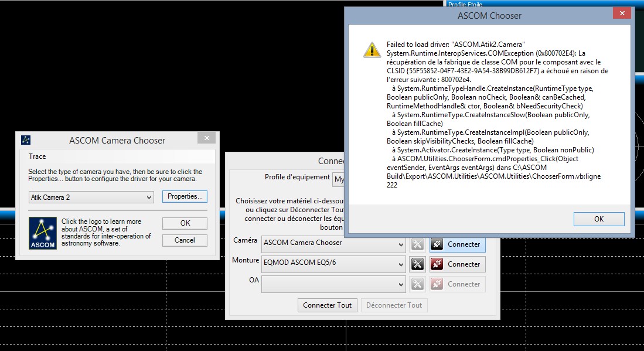Click the Profil d'equipement dropdown field
This screenshot has height=351, width=644.
(x=339, y=179)
